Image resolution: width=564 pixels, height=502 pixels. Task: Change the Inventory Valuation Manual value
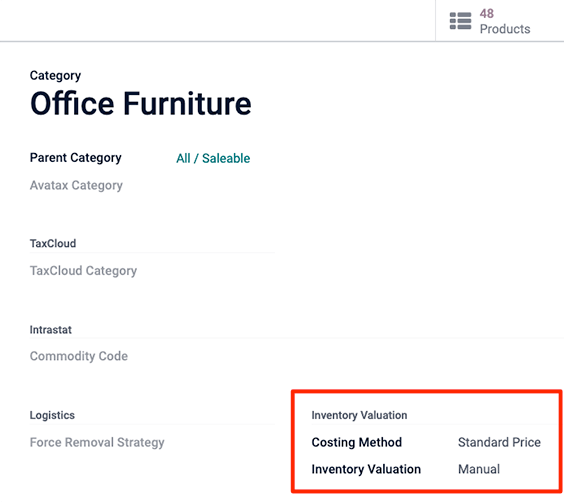tap(479, 469)
